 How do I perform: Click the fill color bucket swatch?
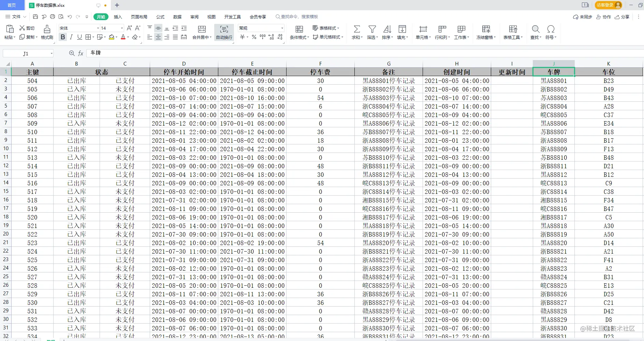(x=112, y=37)
